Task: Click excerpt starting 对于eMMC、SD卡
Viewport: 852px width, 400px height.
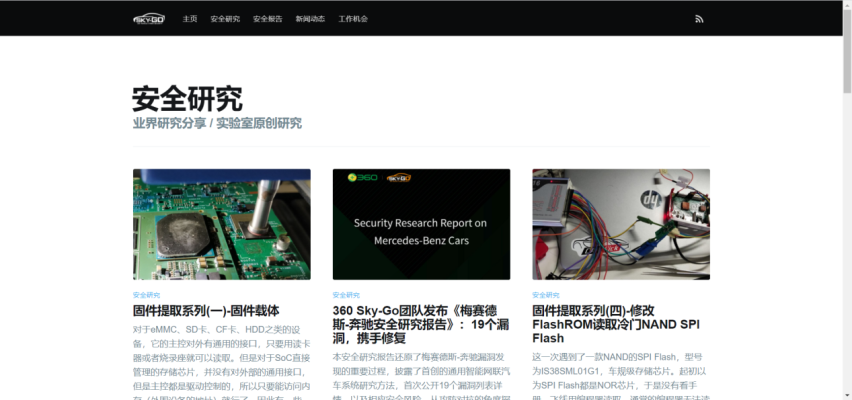Action: 222,362
